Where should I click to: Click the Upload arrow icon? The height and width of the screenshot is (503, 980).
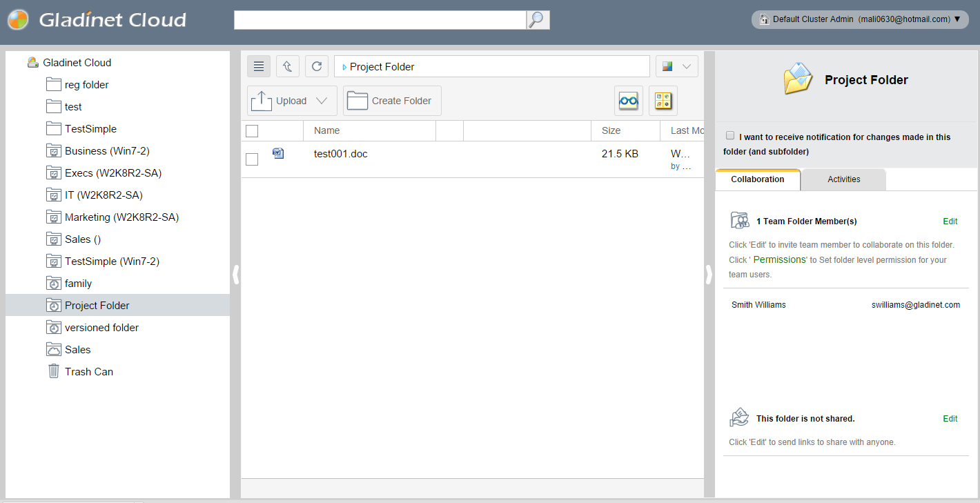[262, 101]
